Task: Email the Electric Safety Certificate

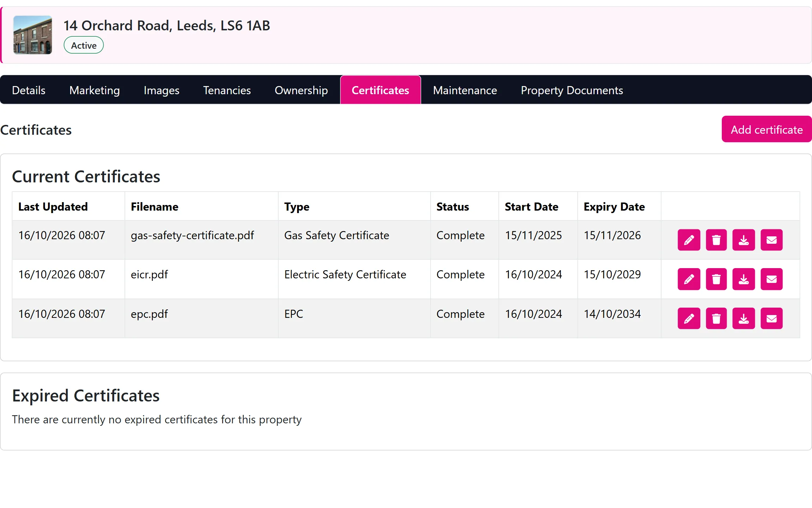Action: pos(771,279)
